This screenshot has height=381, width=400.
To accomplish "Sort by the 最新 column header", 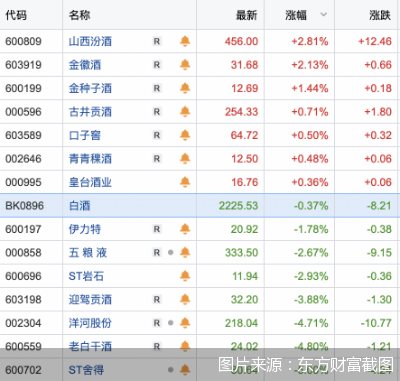I will click(247, 15).
